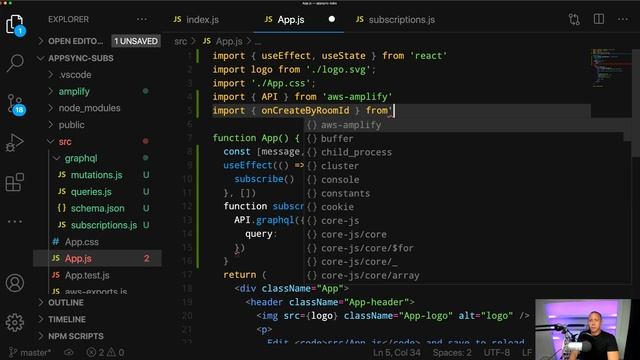Open problems count in status bar
Screen dimensions: 640x360
point(106,352)
